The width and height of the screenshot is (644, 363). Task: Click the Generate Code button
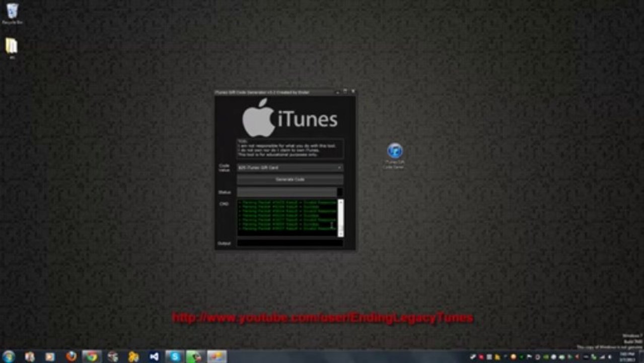coord(290,179)
